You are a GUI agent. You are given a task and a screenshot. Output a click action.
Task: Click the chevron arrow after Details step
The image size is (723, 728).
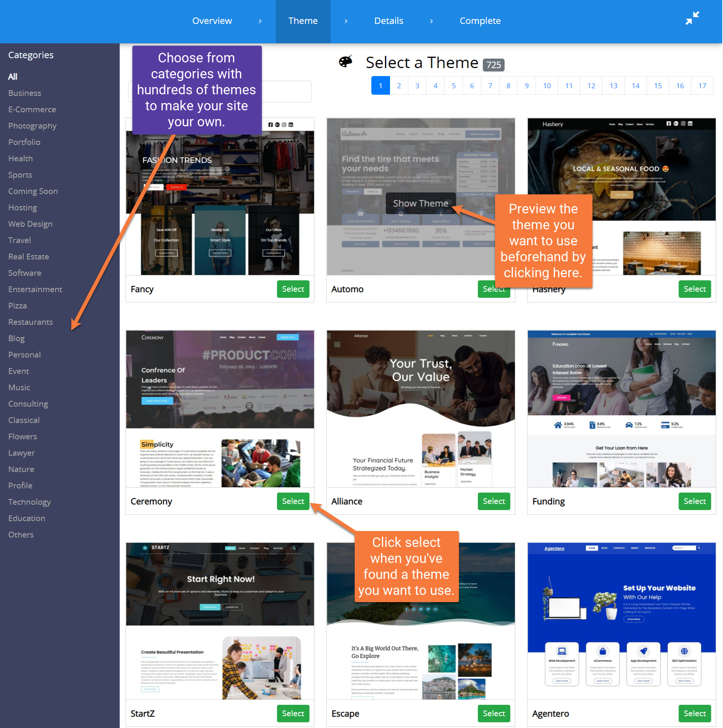tap(431, 21)
